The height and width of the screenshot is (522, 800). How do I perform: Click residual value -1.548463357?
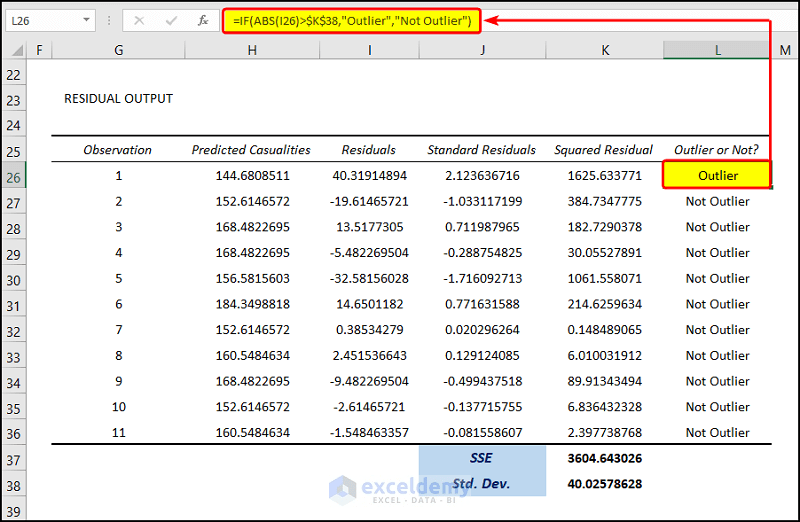coord(369,433)
